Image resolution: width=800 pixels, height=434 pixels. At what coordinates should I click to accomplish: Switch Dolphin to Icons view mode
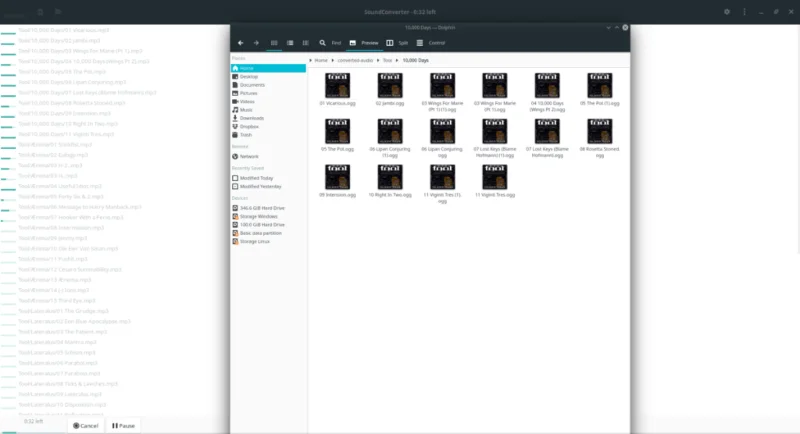pos(274,43)
